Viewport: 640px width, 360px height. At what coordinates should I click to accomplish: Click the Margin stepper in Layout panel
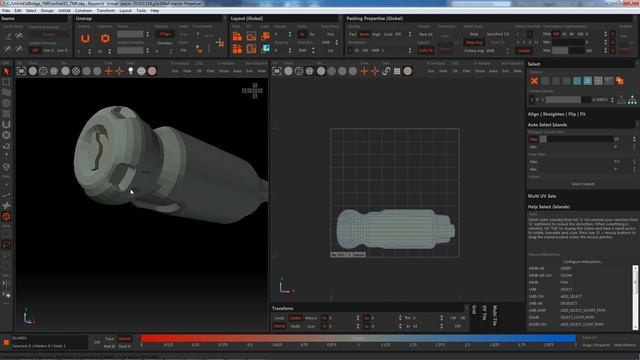click(x=290, y=34)
